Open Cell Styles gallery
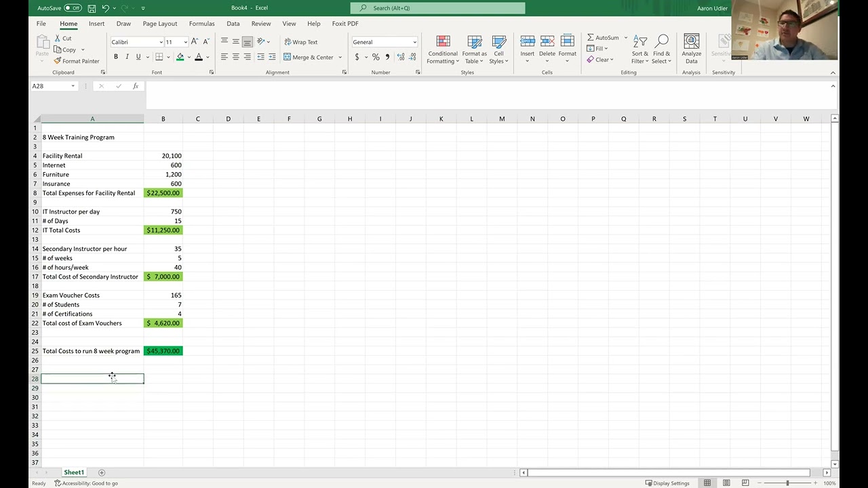 pos(499,49)
